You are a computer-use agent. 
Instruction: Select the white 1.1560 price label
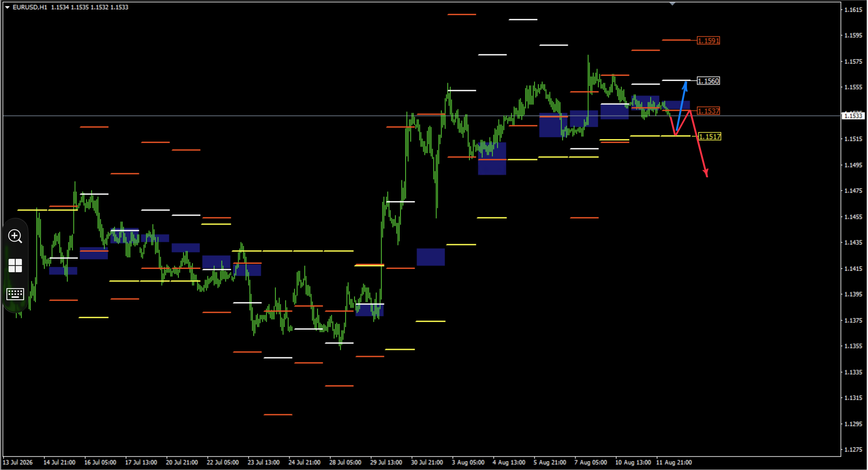(x=708, y=81)
